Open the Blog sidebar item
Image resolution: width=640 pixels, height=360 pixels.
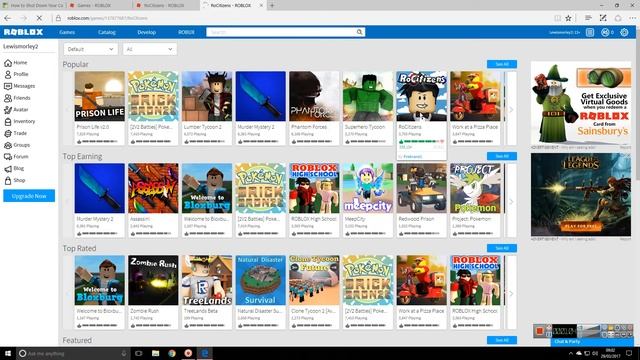[14, 168]
